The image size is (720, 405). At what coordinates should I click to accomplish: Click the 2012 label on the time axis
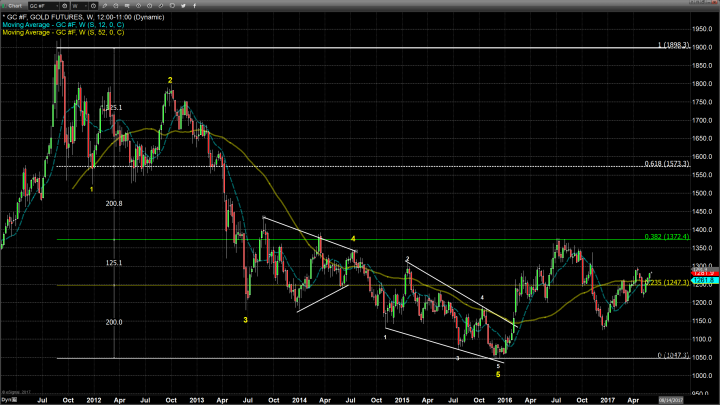(94, 400)
